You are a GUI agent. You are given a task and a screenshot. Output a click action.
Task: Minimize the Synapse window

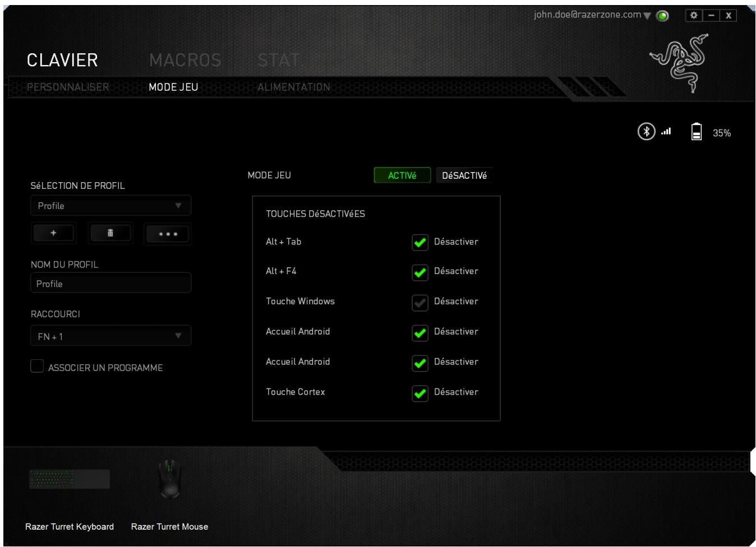coord(711,16)
